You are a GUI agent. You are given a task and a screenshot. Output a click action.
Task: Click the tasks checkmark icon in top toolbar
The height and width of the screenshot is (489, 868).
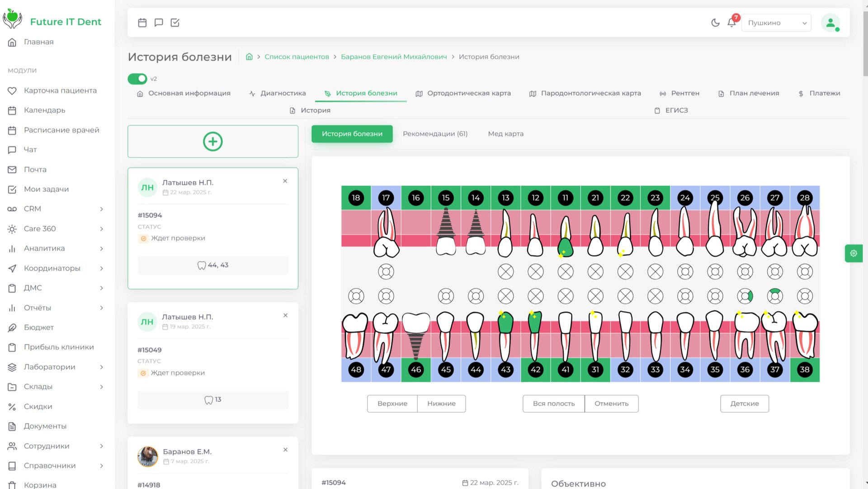(x=175, y=23)
